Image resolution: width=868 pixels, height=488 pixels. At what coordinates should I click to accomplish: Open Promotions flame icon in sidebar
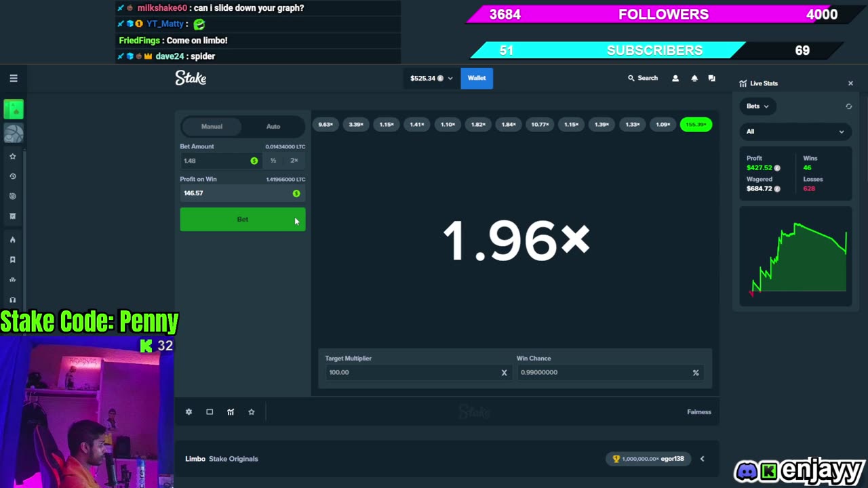pos(12,240)
